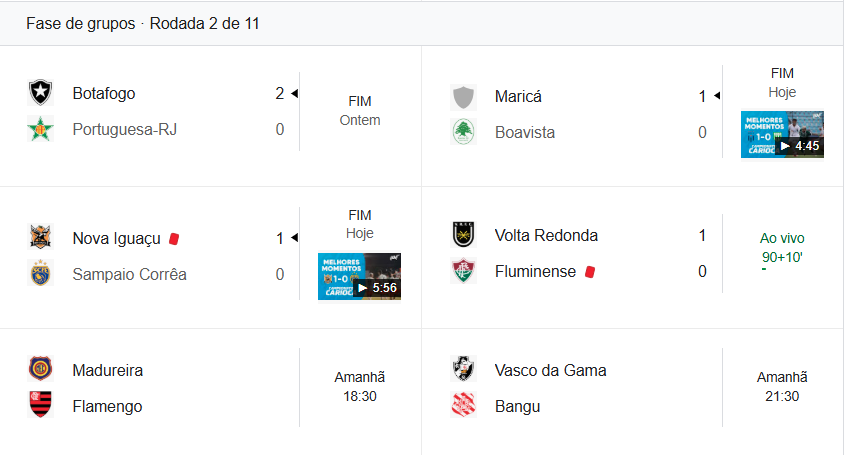Open the Botafogo match result
This screenshot has width=844, height=455.
(x=359, y=111)
